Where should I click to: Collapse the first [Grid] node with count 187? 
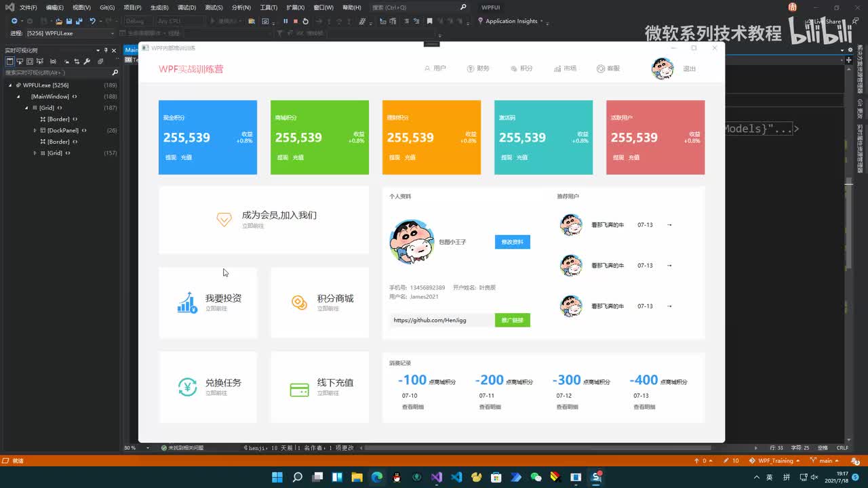[26, 108]
